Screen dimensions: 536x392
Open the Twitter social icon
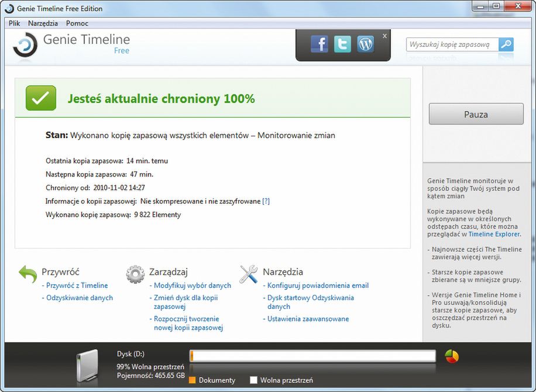pyautogui.click(x=342, y=44)
